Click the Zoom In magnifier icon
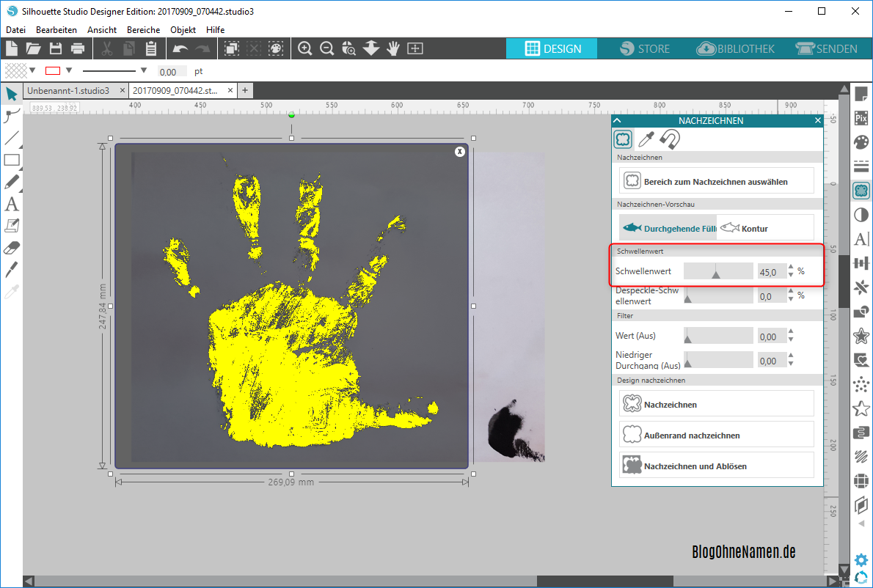The height and width of the screenshot is (588, 873). 305,48
